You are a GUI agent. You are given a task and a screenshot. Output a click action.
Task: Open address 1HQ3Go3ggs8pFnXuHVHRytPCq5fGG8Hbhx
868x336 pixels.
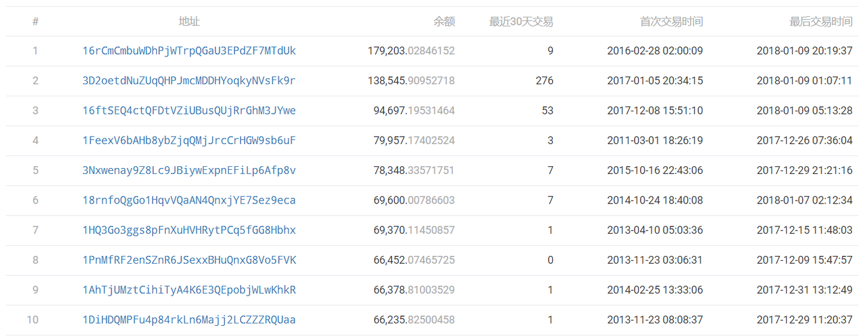click(x=189, y=231)
